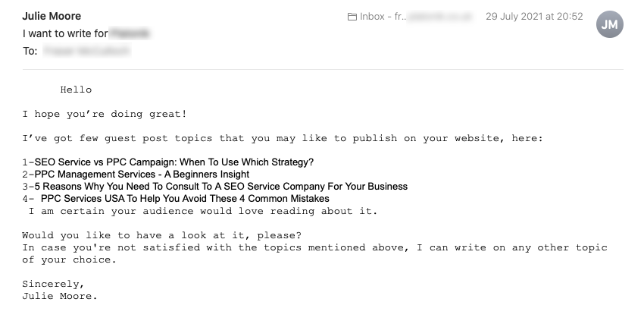The width and height of the screenshot is (644, 324).
Task: Click the subject line I want to write for
Action: [x=86, y=33]
